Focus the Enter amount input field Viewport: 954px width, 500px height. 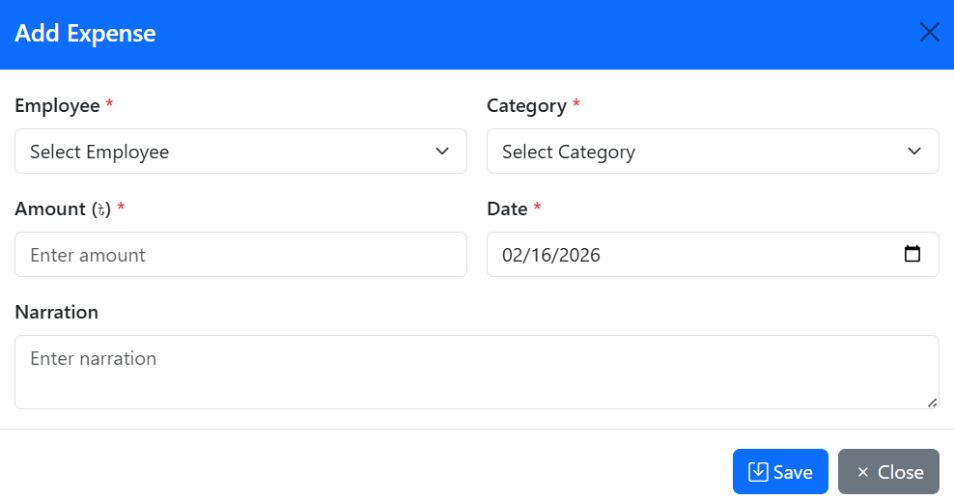coord(240,255)
